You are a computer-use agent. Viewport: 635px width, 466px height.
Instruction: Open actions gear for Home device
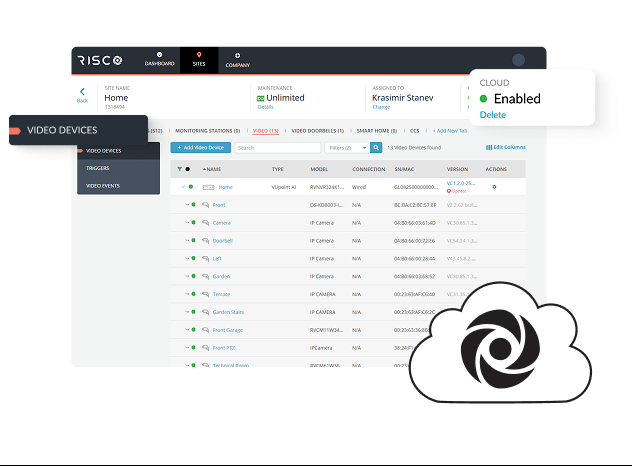[493, 187]
